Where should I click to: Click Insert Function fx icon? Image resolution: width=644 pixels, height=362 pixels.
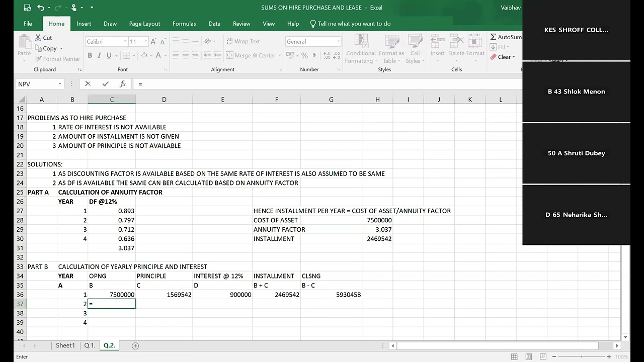pos(122,84)
